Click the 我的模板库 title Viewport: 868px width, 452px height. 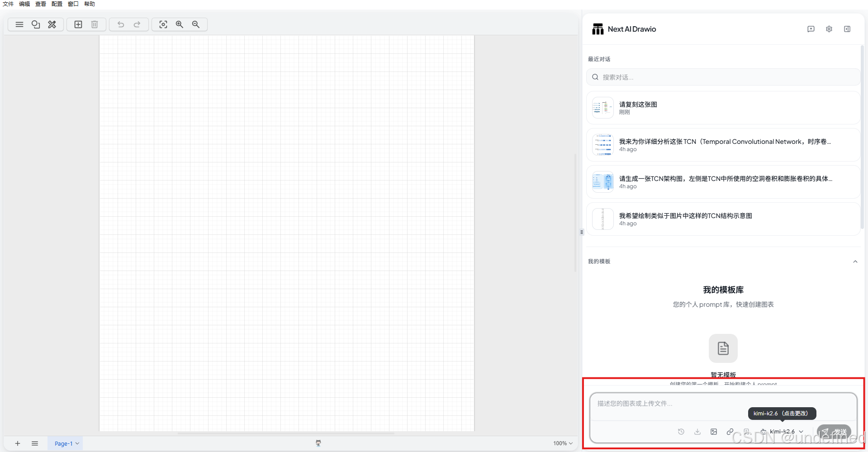click(723, 290)
